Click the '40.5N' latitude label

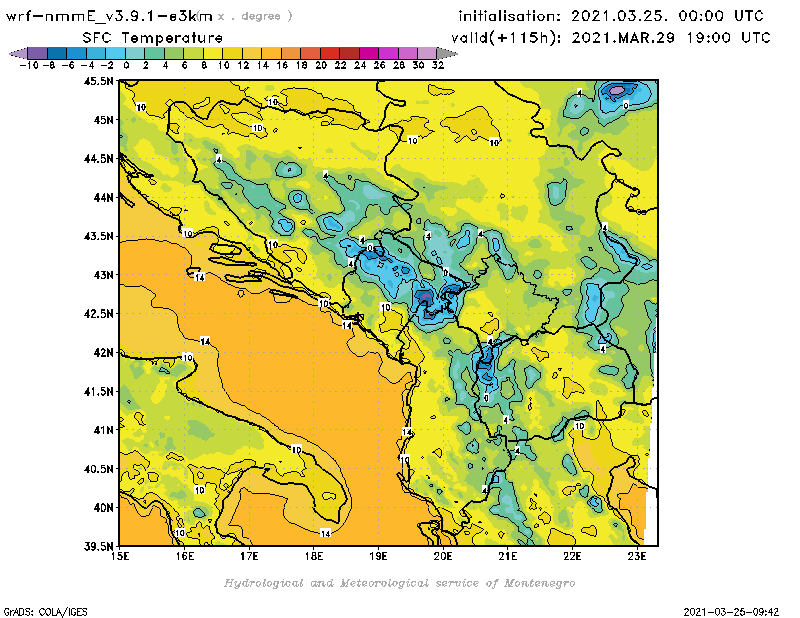click(98, 469)
